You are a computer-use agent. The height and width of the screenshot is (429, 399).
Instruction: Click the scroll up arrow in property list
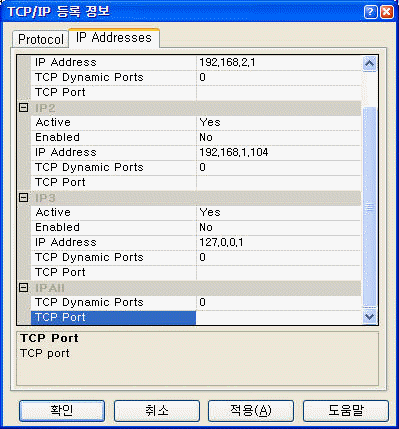coord(369,63)
